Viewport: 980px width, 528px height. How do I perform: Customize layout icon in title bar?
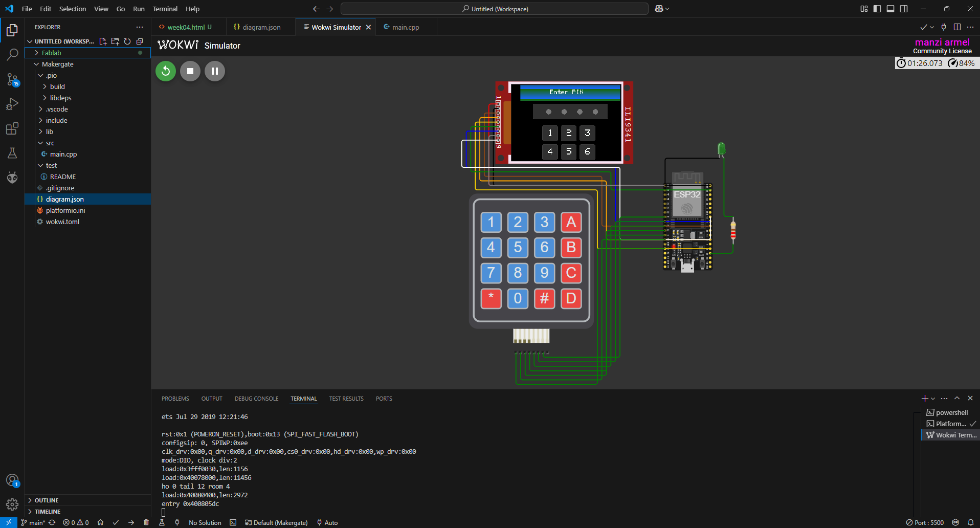864,9
